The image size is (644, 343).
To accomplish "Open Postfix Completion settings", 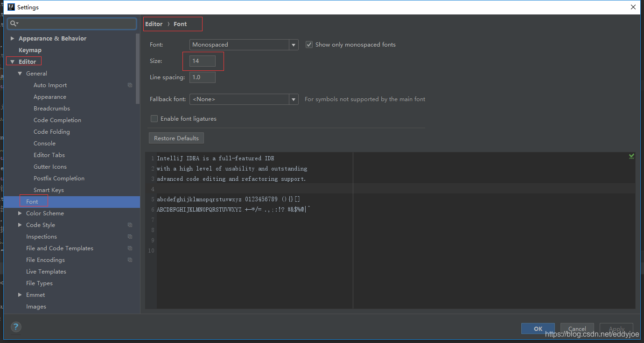I will pyautogui.click(x=59, y=178).
